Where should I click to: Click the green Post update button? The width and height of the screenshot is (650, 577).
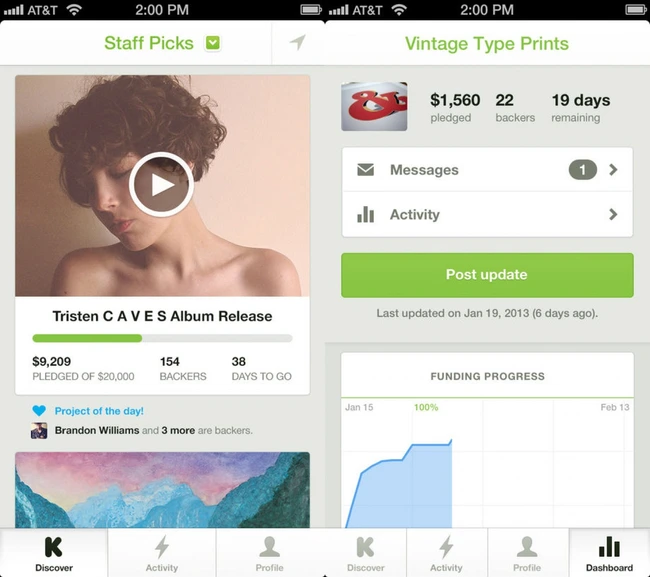pos(487,275)
